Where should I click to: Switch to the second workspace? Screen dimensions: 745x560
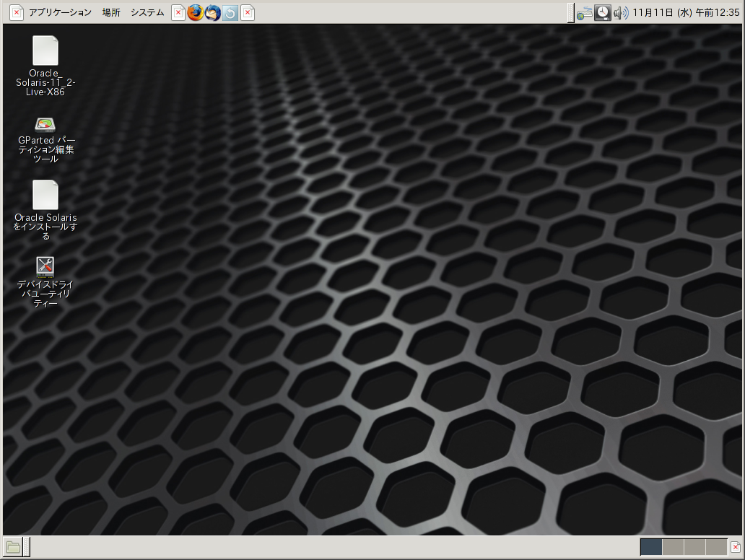(674, 547)
